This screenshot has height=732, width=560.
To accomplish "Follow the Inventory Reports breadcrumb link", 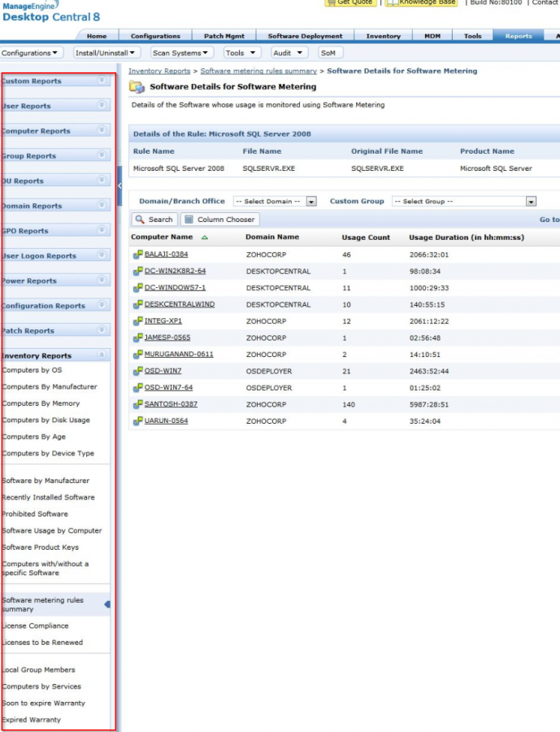I will pos(159,71).
